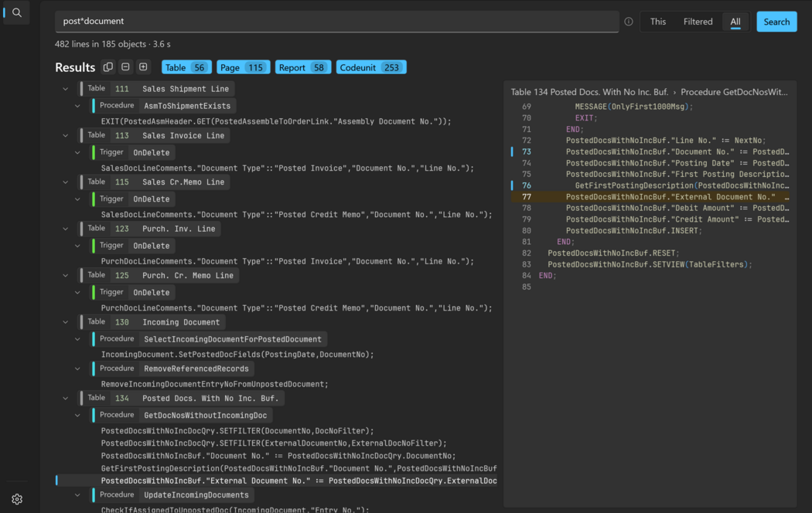Toggle the Report 58 filter chip

(x=303, y=67)
